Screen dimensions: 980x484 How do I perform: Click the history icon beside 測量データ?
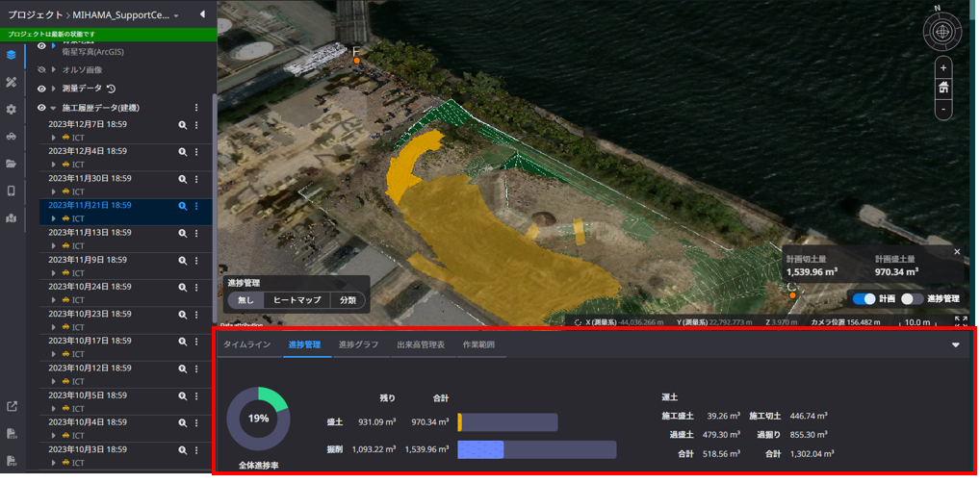(x=112, y=89)
